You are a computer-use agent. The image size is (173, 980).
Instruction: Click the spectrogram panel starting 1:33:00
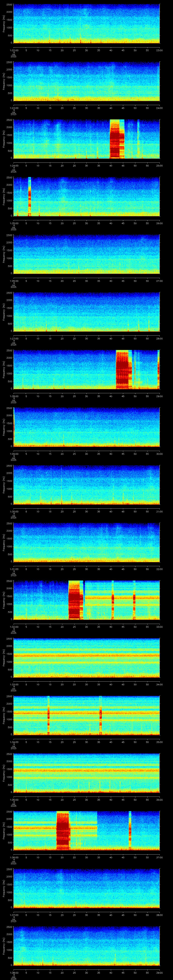[x=86, y=658]
